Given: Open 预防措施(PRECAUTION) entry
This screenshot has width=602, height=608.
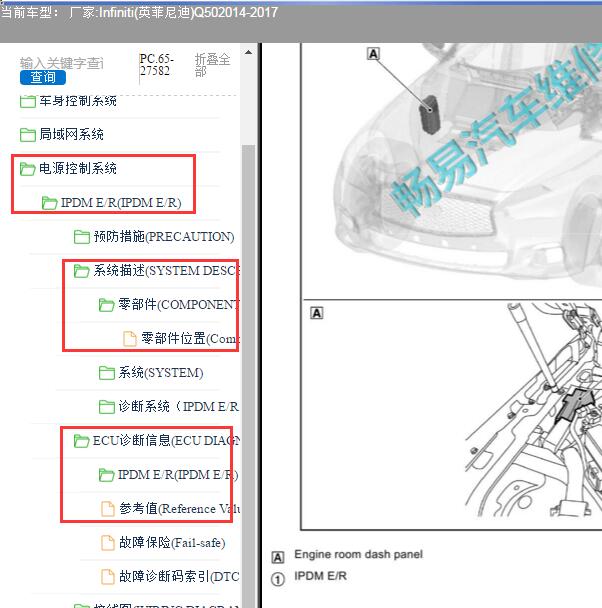Looking at the screenshot, I should pyautogui.click(x=164, y=237).
